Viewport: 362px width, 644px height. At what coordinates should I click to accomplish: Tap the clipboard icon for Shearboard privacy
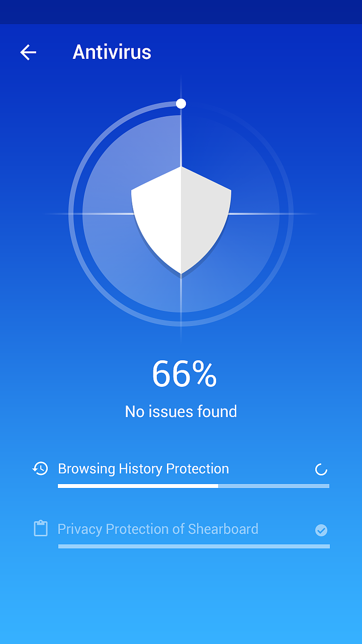(41, 528)
